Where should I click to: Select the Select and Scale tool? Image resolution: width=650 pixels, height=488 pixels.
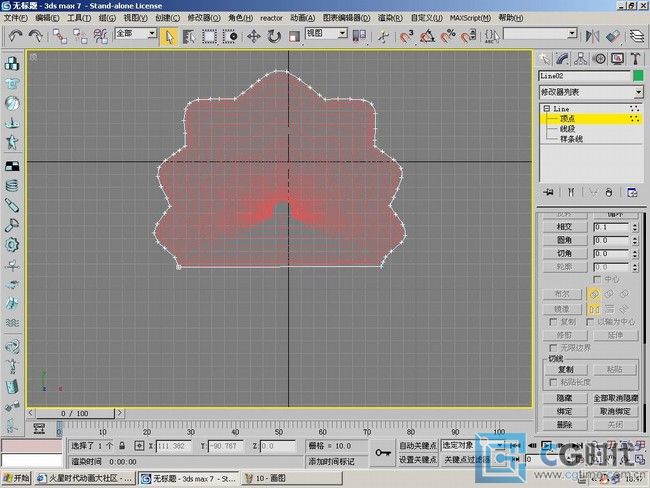294,36
